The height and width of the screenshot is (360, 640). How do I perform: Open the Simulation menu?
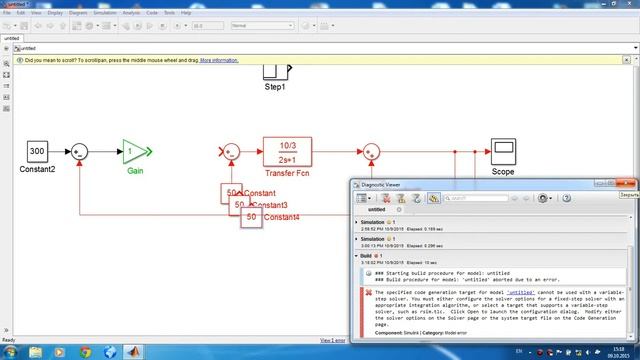104,13
